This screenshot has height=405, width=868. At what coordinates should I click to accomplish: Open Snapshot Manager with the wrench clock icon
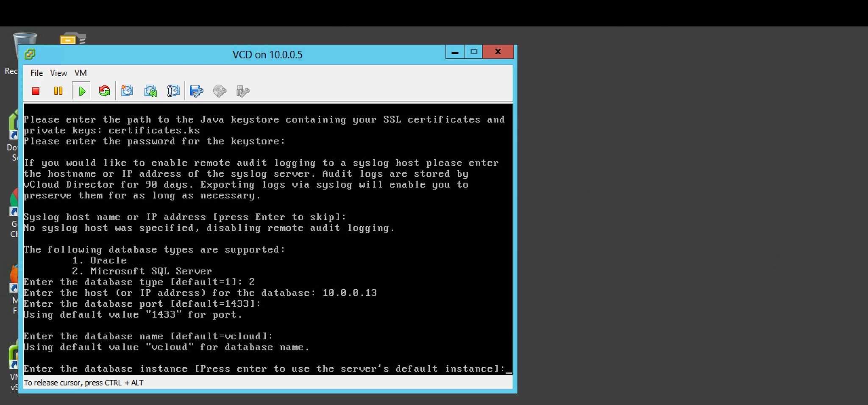[x=173, y=91]
